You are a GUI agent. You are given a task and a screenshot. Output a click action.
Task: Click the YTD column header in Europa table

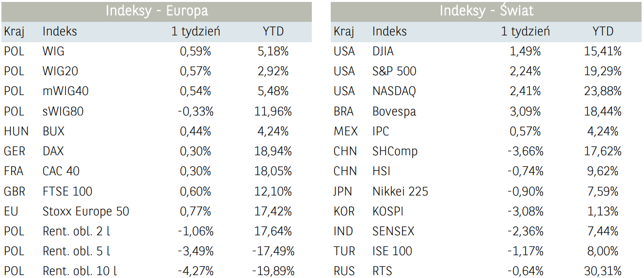click(273, 32)
